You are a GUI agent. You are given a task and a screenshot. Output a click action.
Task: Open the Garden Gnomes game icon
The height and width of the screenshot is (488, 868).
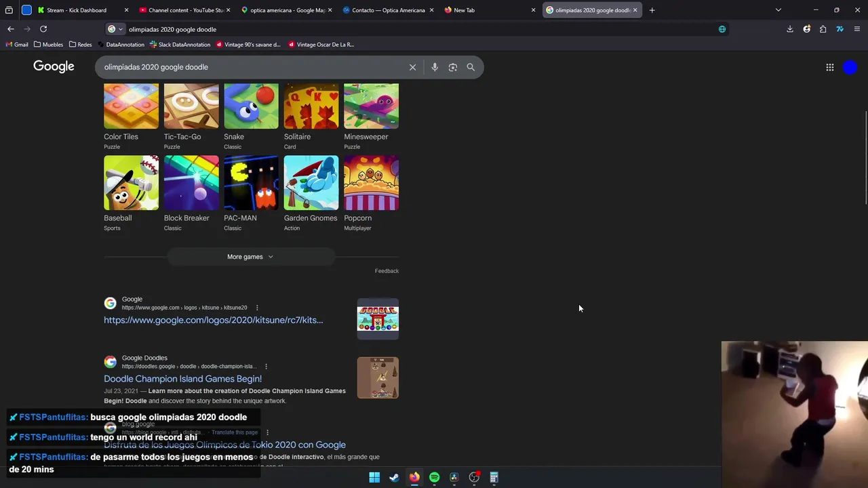click(x=311, y=183)
